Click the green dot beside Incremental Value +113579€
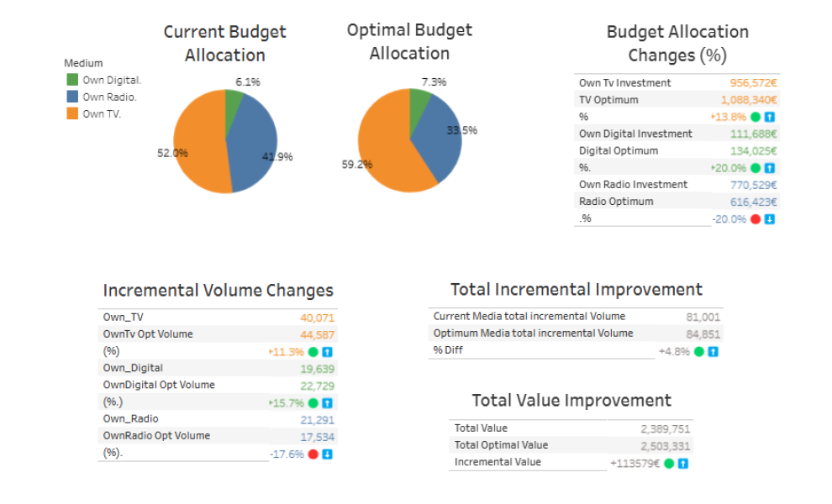Image resolution: width=832 pixels, height=504 pixels. (669, 464)
